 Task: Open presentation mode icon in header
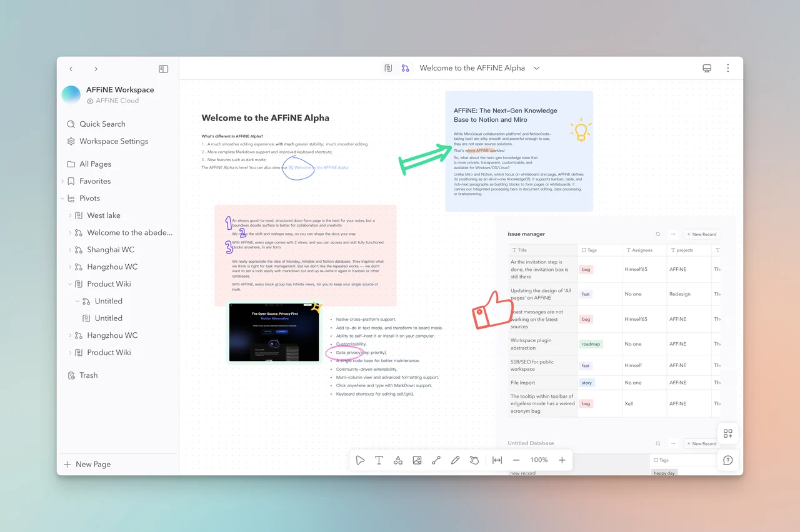(x=707, y=68)
